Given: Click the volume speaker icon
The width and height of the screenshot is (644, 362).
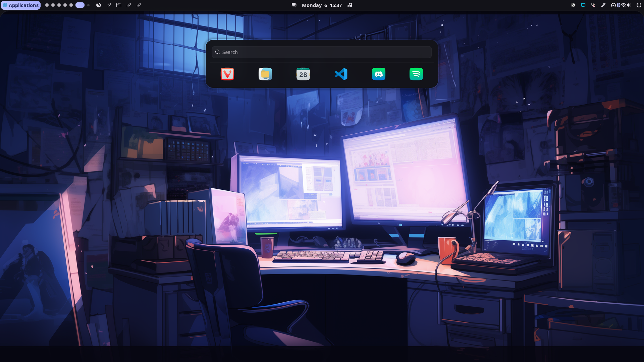Looking at the screenshot, I should click(x=629, y=5).
